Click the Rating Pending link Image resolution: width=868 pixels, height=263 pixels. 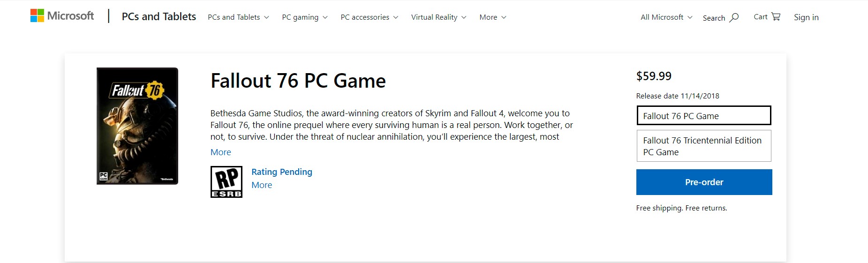click(x=282, y=172)
